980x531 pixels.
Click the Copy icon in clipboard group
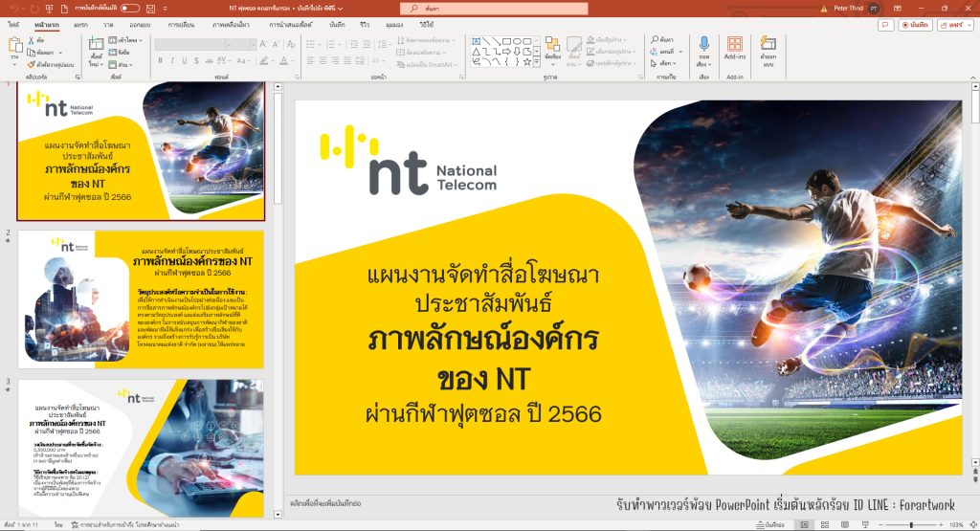32,53
